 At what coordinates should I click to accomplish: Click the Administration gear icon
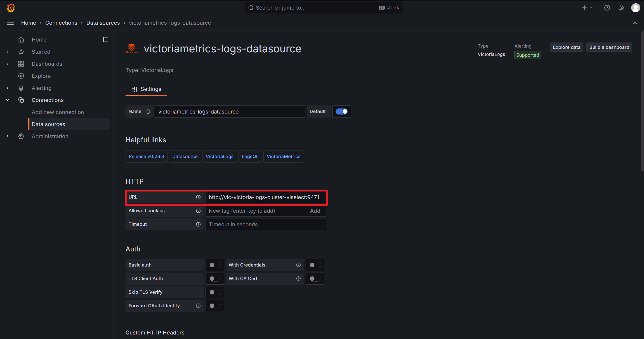[21, 136]
